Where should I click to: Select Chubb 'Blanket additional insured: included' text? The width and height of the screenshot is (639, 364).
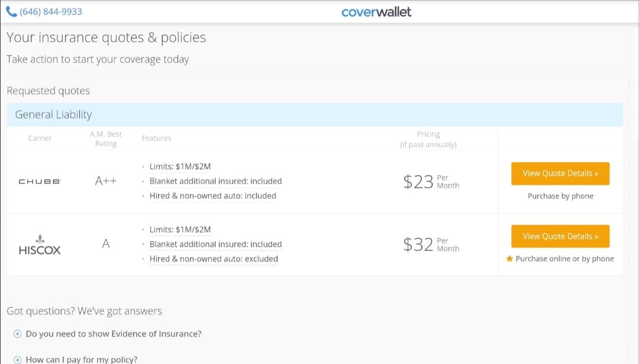pos(215,181)
